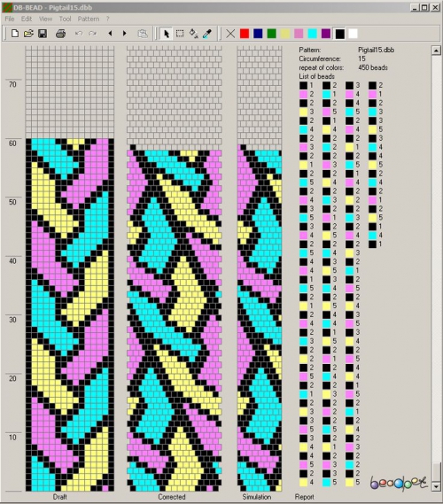This screenshot has width=443, height=504.
Task: Select the purple color swatch
Action: pyautogui.click(x=326, y=34)
